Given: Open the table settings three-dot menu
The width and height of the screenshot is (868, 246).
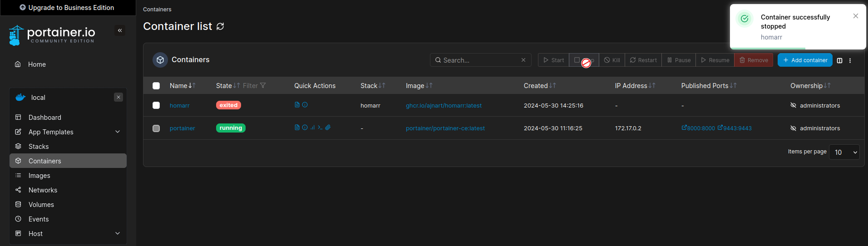Looking at the screenshot, I should 850,60.
